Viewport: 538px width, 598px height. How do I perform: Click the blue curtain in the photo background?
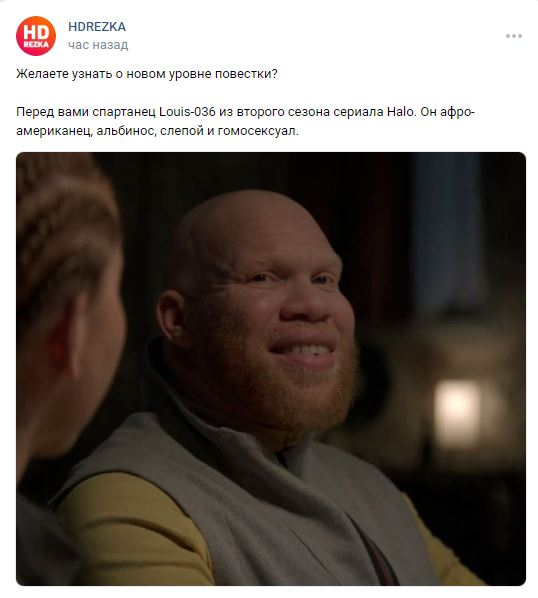446,229
